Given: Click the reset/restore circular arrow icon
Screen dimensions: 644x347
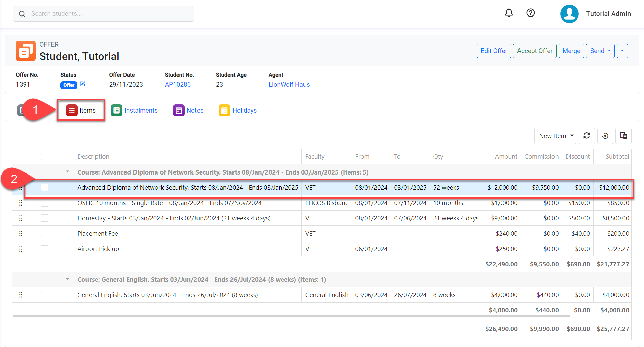Looking at the screenshot, I should click(605, 136).
